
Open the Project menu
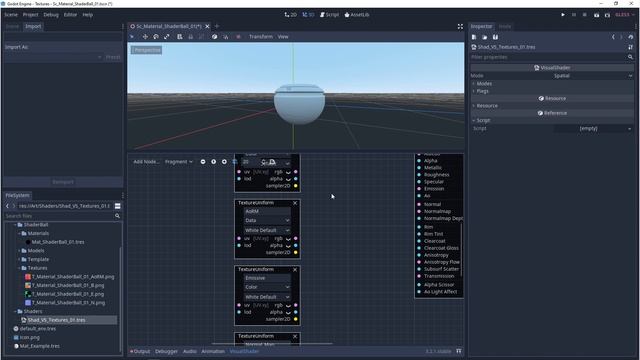tap(30, 15)
